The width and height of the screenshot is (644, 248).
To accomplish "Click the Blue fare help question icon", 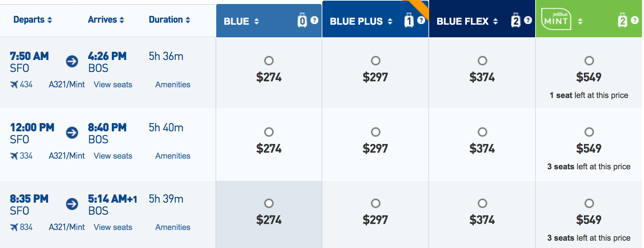I will pyautogui.click(x=314, y=20).
